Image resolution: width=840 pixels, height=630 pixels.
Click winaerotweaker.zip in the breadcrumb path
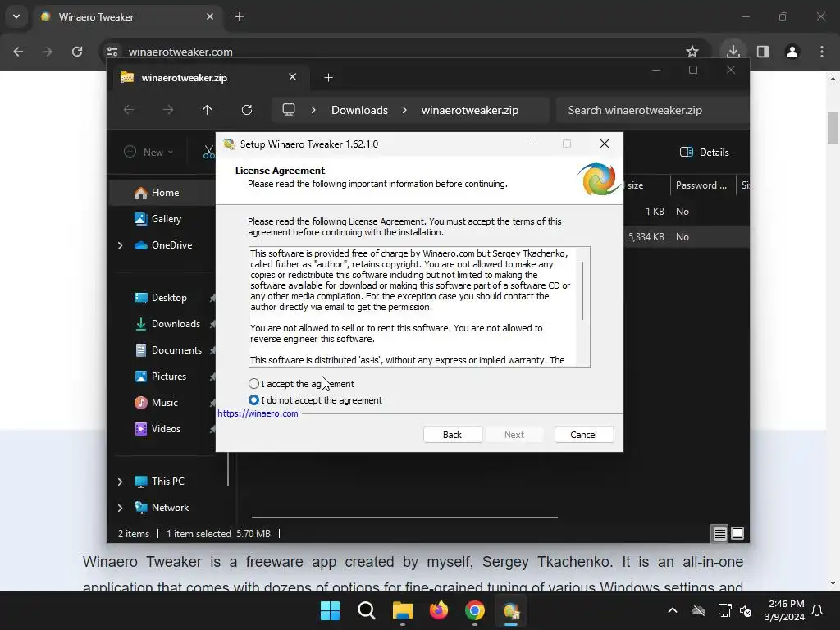click(x=470, y=110)
